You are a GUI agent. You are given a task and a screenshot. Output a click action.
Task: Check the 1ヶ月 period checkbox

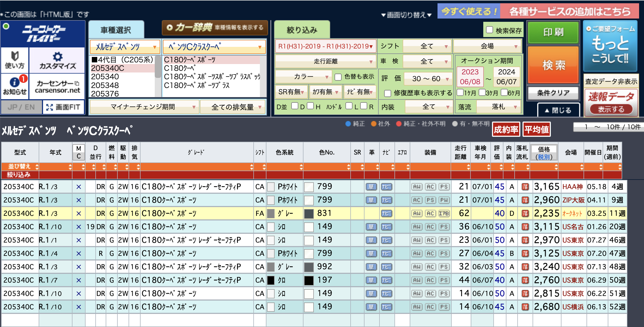tap(460, 92)
